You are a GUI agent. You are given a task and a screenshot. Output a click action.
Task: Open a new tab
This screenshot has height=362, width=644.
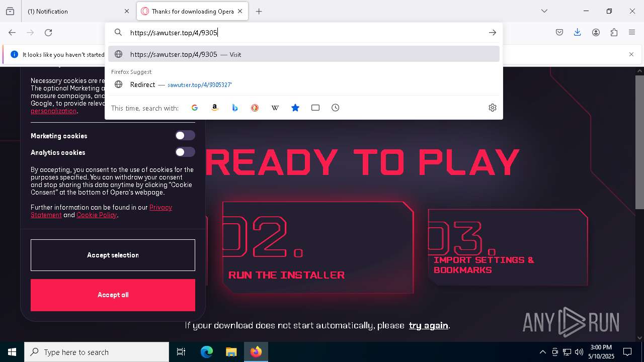point(259,11)
